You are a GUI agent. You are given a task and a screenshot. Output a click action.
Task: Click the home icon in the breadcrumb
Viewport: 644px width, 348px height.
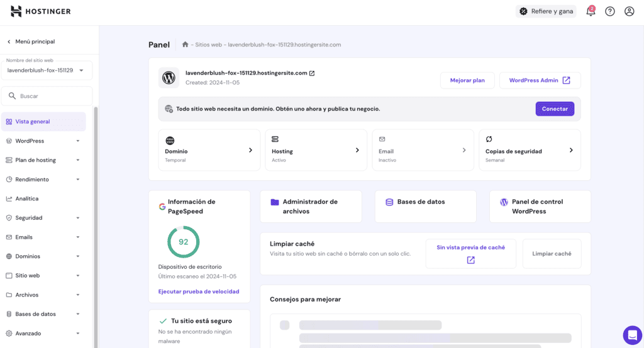[186, 45]
